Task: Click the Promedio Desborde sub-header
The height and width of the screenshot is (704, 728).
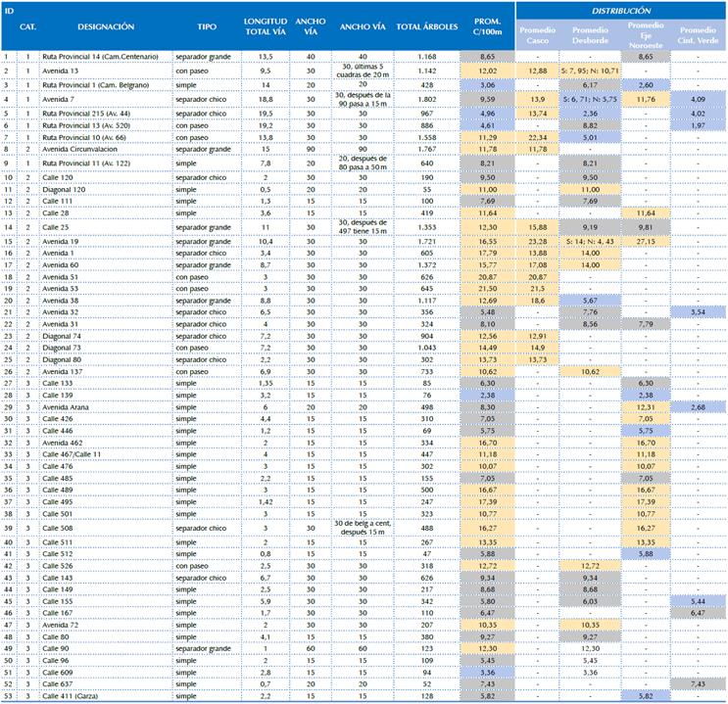Action: click(590, 35)
